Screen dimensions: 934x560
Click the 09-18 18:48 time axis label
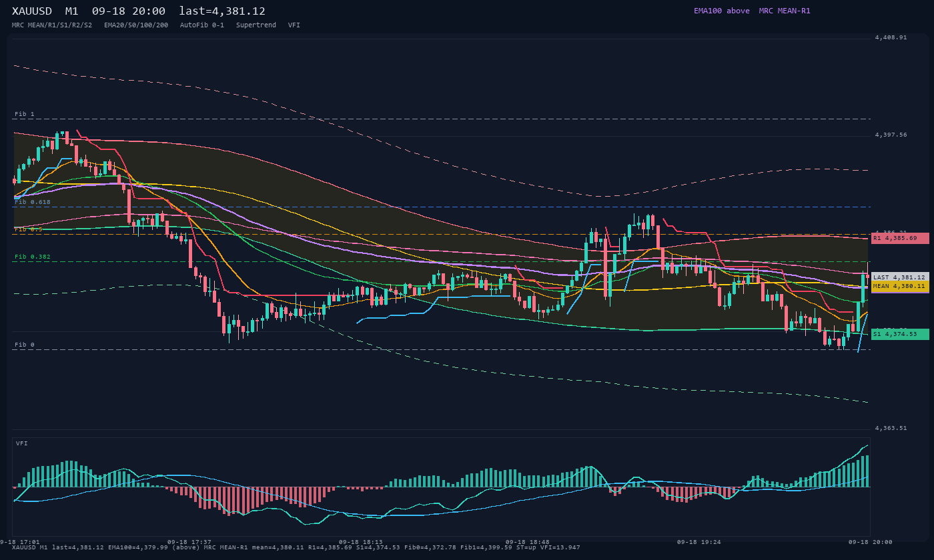528,542
